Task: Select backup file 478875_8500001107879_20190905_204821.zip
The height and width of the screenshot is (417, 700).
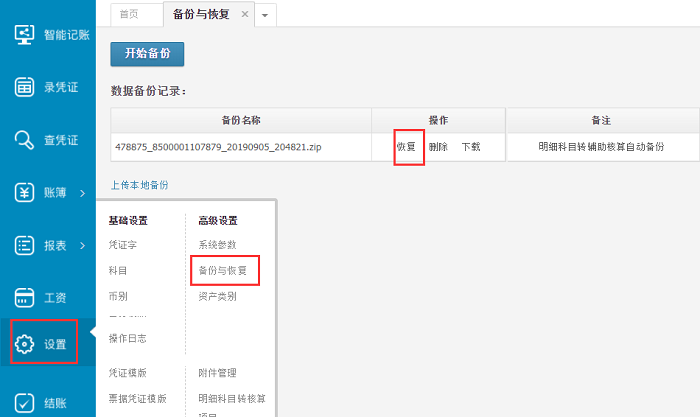Action: pyautogui.click(x=218, y=147)
